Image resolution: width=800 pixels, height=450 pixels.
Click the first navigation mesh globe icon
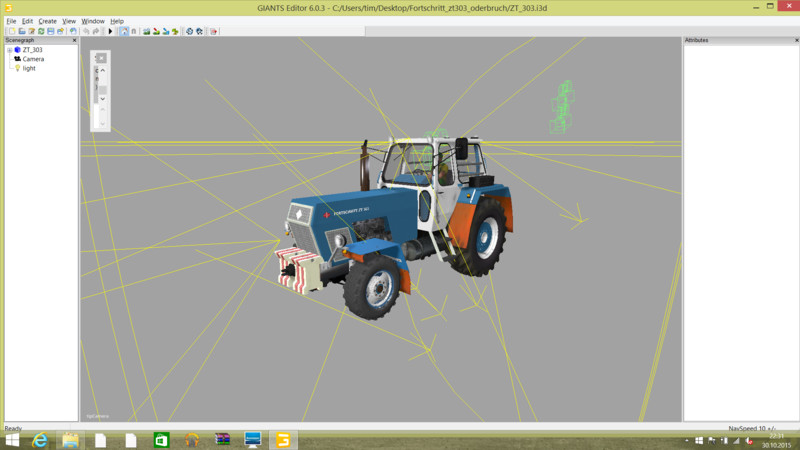click(x=189, y=32)
